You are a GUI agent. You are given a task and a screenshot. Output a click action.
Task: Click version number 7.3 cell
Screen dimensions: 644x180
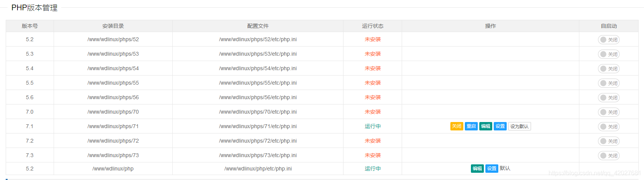coord(30,155)
